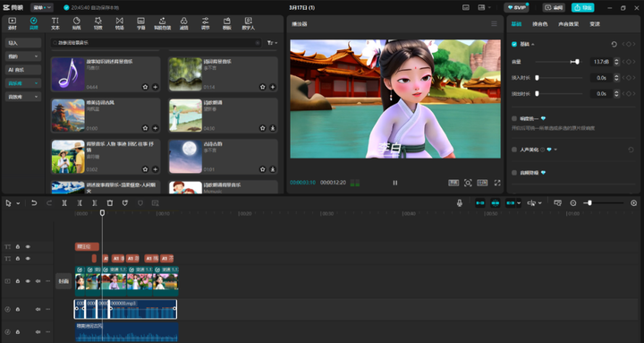Open the Transitions (转场) tab
This screenshot has width=644, height=343.
point(120,23)
